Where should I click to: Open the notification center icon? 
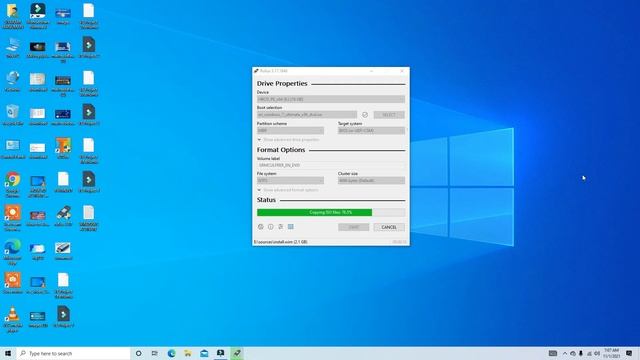(629, 353)
